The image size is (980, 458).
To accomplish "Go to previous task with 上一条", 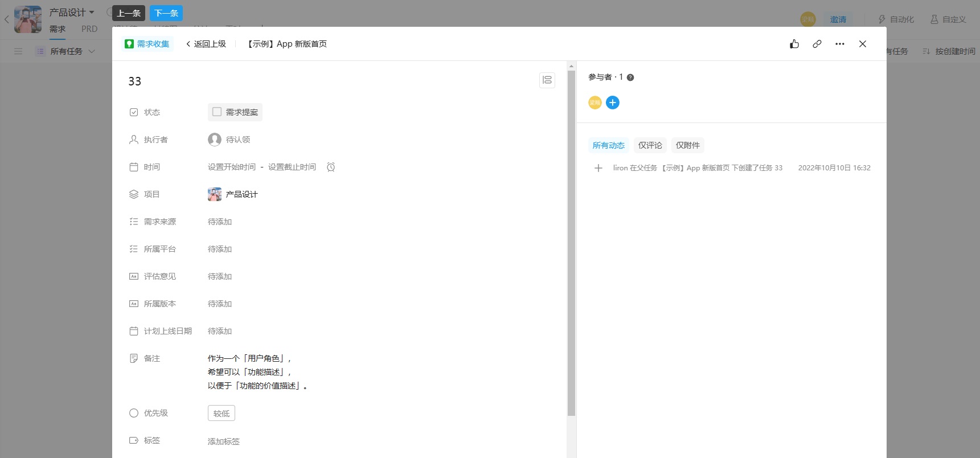I will 129,13.
